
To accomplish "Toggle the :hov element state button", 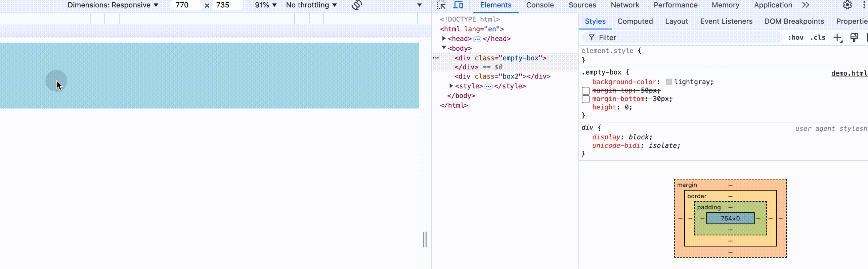I will [x=795, y=38].
